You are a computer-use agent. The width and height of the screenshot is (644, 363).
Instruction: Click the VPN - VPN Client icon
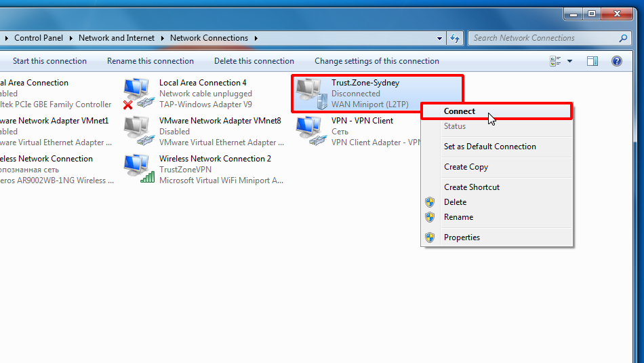click(x=310, y=131)
